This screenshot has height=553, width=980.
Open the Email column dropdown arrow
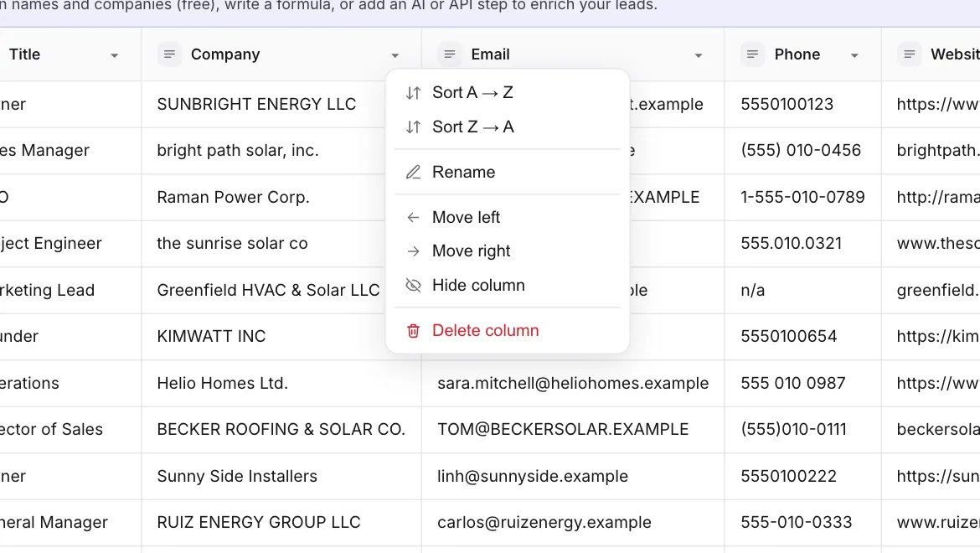pyautogui.click(x=698, y=55)
